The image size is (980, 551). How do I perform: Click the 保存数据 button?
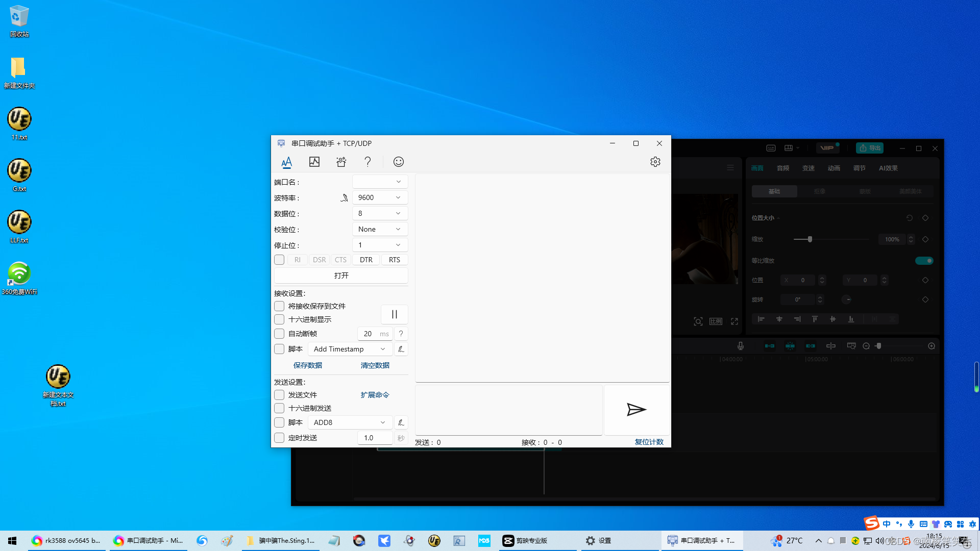coord(308,365)
